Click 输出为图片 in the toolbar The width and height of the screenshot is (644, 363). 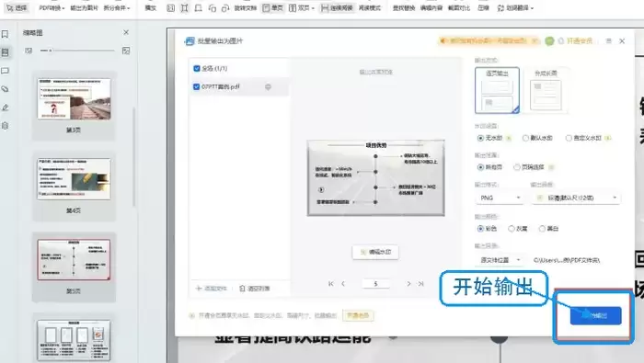[85, 7]
